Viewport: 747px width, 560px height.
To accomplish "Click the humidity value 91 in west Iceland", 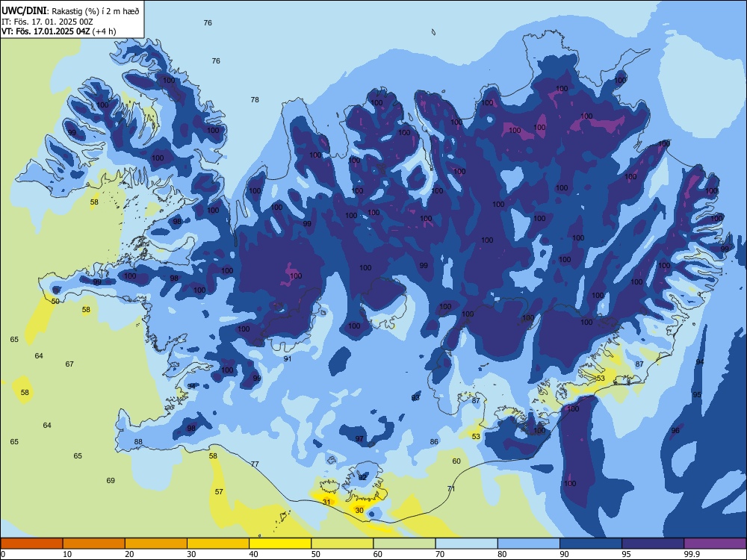I will [288, 358].
